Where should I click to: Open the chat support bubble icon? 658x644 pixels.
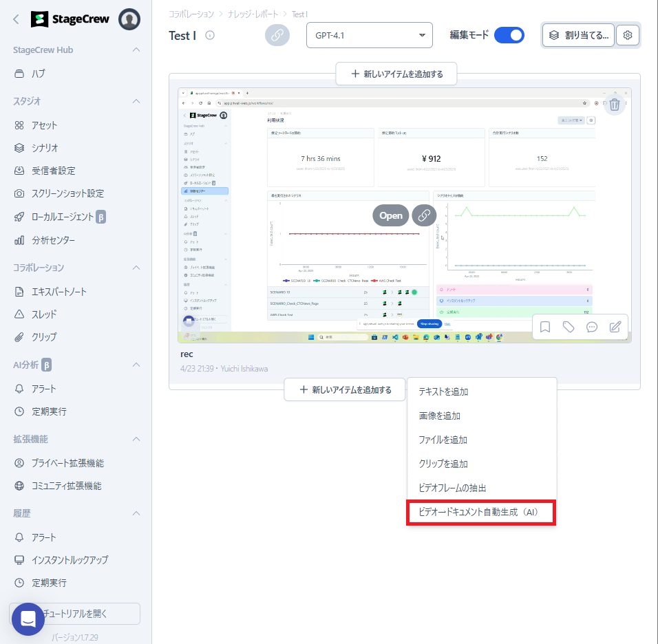coord(28,619)
